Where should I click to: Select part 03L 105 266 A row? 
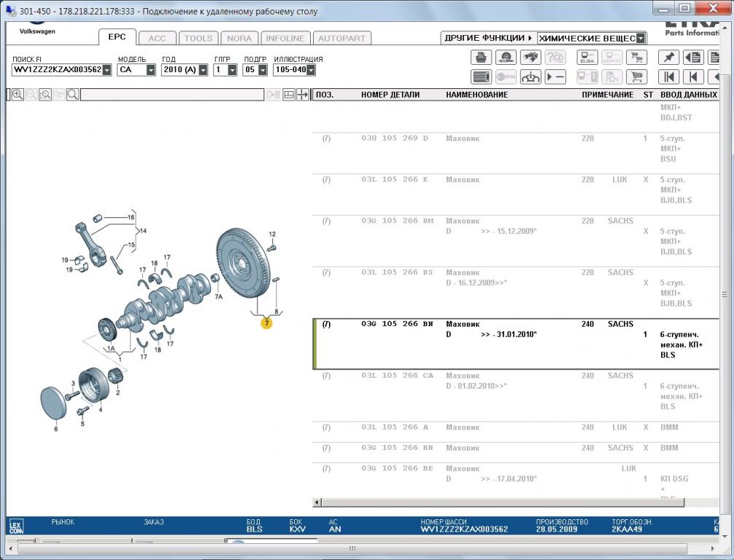click(515, 432)
